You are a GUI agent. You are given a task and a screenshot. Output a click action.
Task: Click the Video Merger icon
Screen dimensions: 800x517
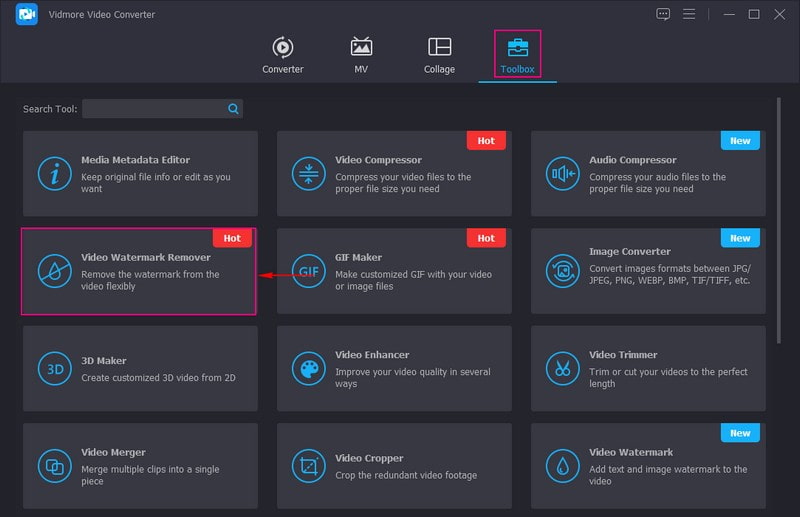pyautogui.click(x=54, y=465)
